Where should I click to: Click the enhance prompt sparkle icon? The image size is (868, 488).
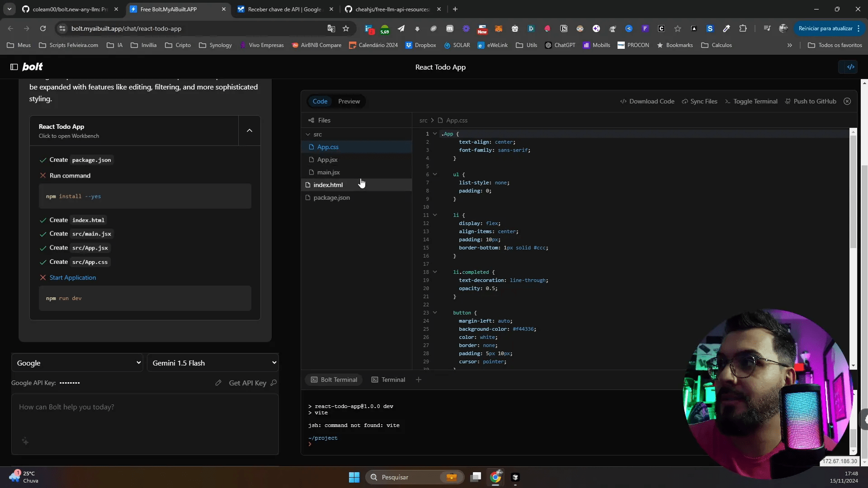pos(25,441)
